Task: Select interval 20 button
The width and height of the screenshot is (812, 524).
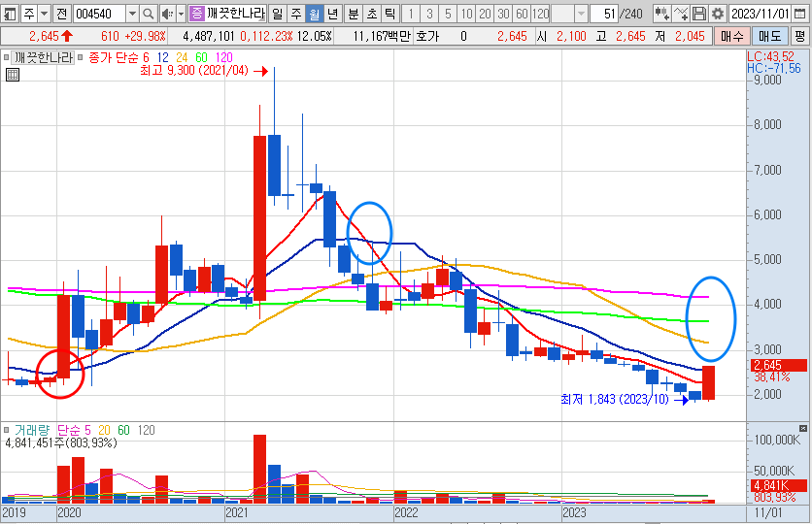Action: [x=485, y=14]
